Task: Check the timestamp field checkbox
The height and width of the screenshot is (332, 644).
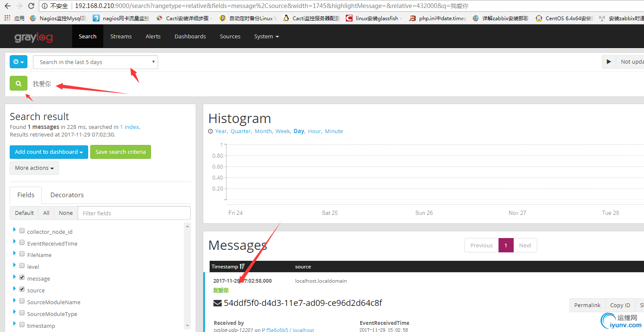Action: [x=22, y=324]
